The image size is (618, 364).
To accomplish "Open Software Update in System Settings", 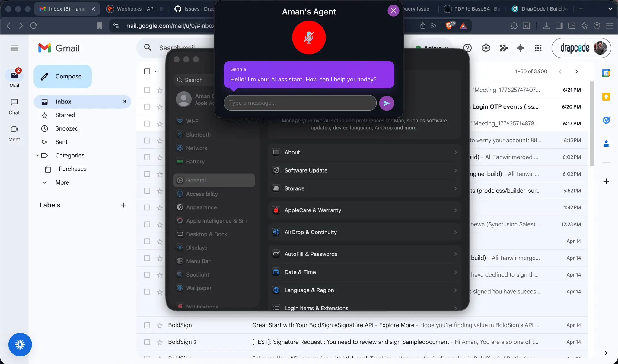I will click(x=364, y=170).
